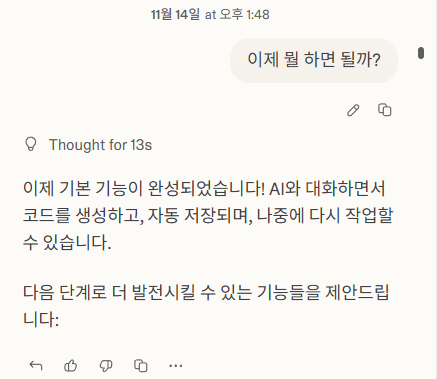The height and width of the screenshot is (379, 437).
Task: Click the line starting '다음 단계로 더'
Action: [206, 292]
